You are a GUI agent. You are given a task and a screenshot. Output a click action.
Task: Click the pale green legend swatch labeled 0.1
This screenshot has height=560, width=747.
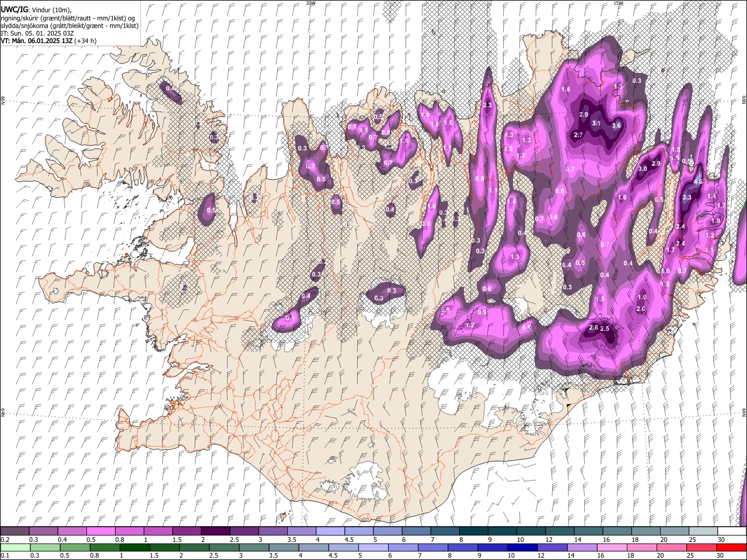coord(15,547)
